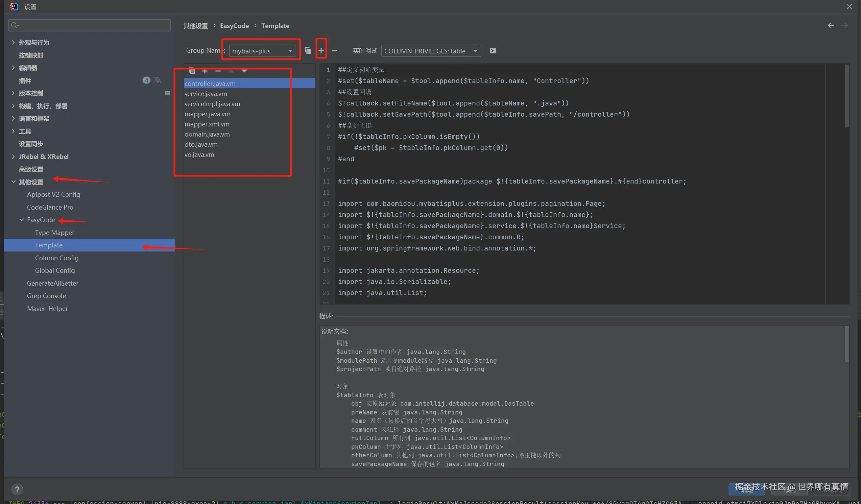861x504 pixels.
Task: Click the copy group icon beside Group Name
Action: point(308,51)
